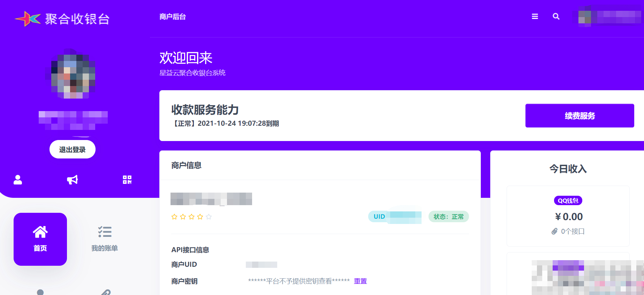644x295 pixels.
Task: Open the 我的账单 menu tile
Action: (105, 239)
